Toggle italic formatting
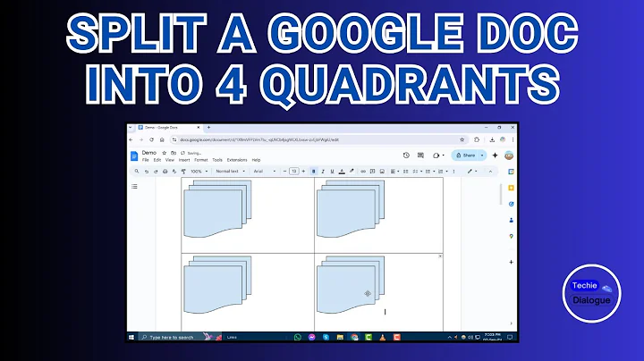The width and height of the screenshot is (644, 361). tap(323, 171)
